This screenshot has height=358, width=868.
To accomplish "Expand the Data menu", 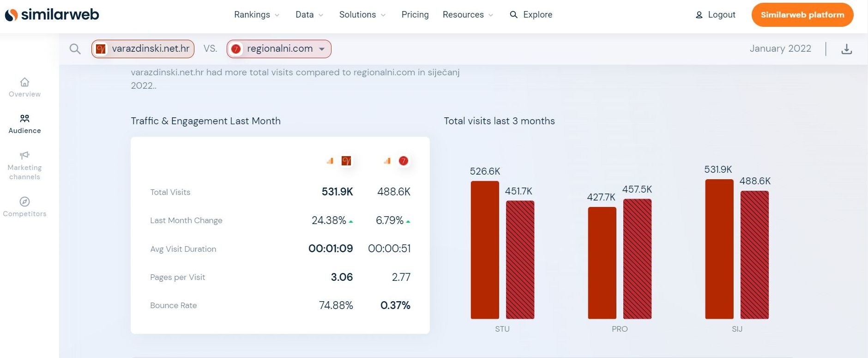I will tap(309, 15).
